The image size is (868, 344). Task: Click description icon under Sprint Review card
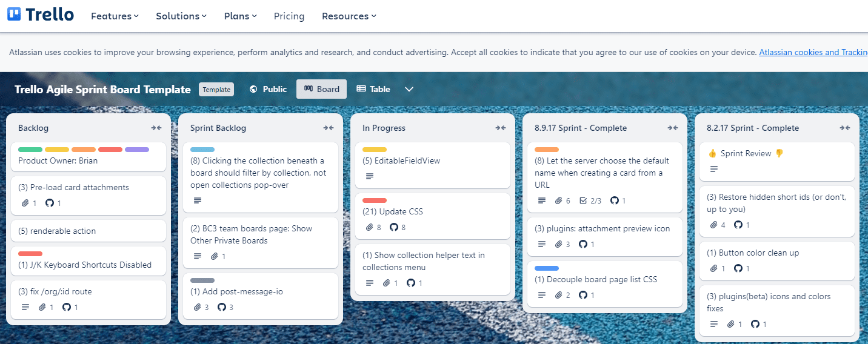714,169
